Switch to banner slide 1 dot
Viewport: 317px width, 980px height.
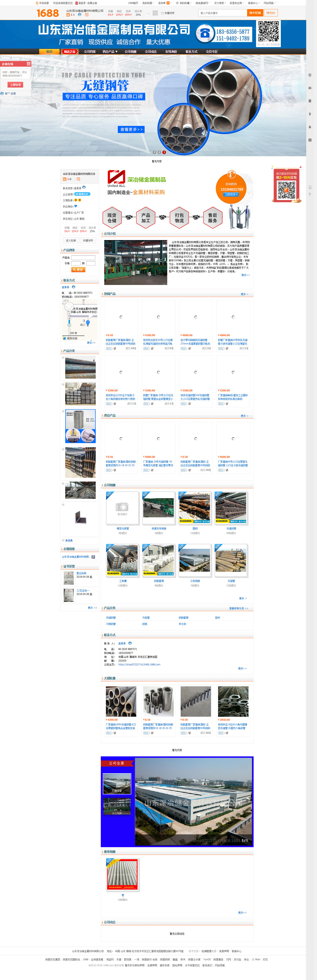(154, 152)
